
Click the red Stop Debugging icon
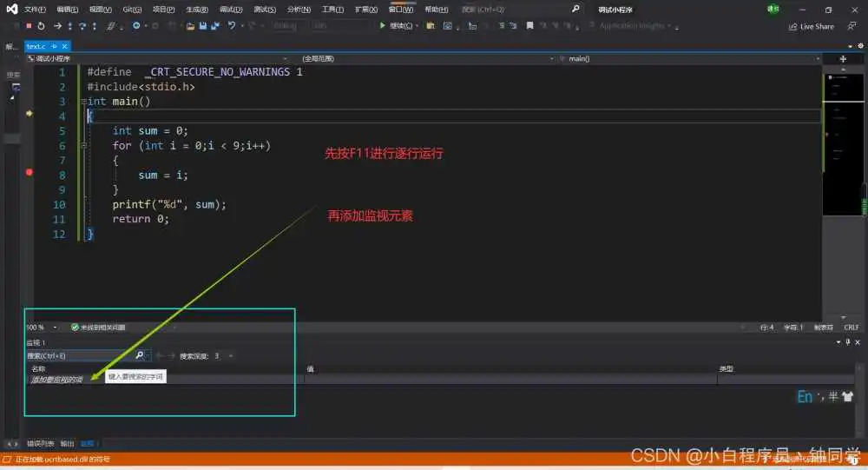(28, 26)
